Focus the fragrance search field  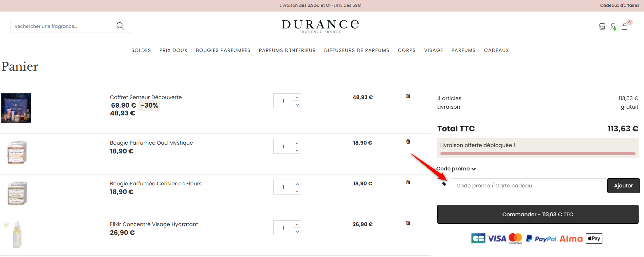click(63, 26)
